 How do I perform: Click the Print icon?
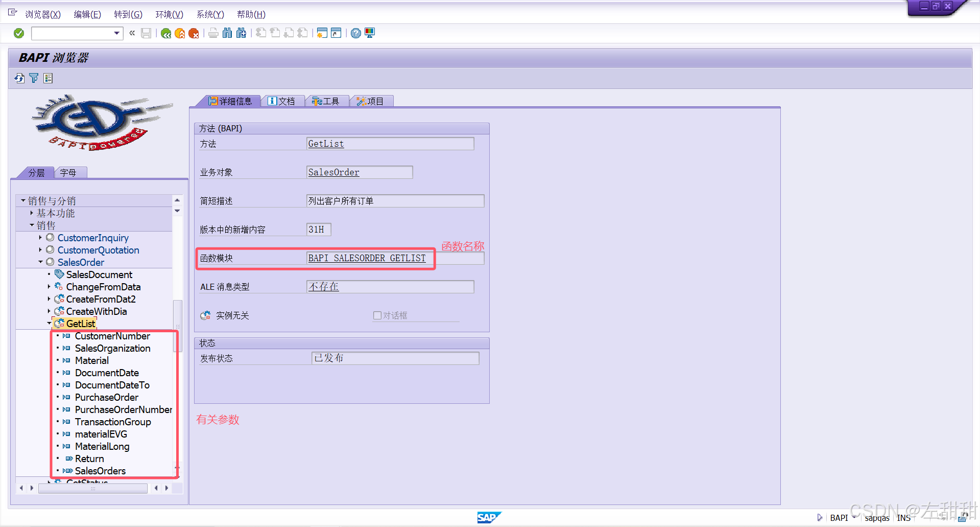pos(213,33)
